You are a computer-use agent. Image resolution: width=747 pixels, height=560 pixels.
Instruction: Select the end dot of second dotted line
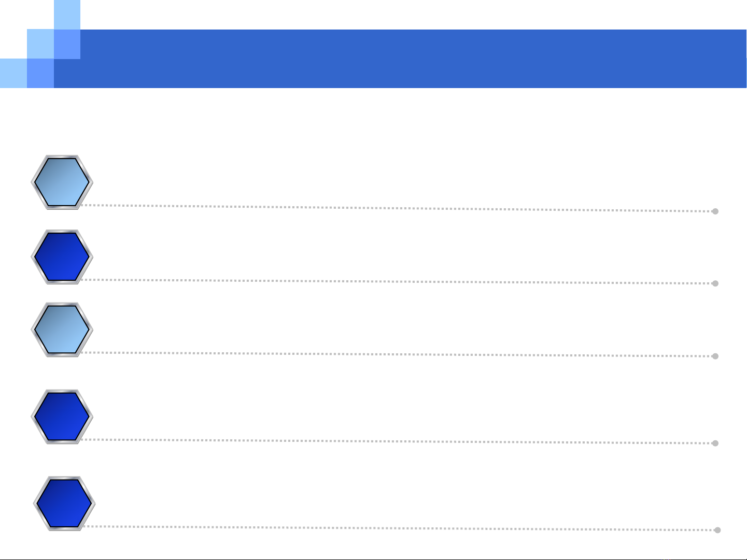715,283
